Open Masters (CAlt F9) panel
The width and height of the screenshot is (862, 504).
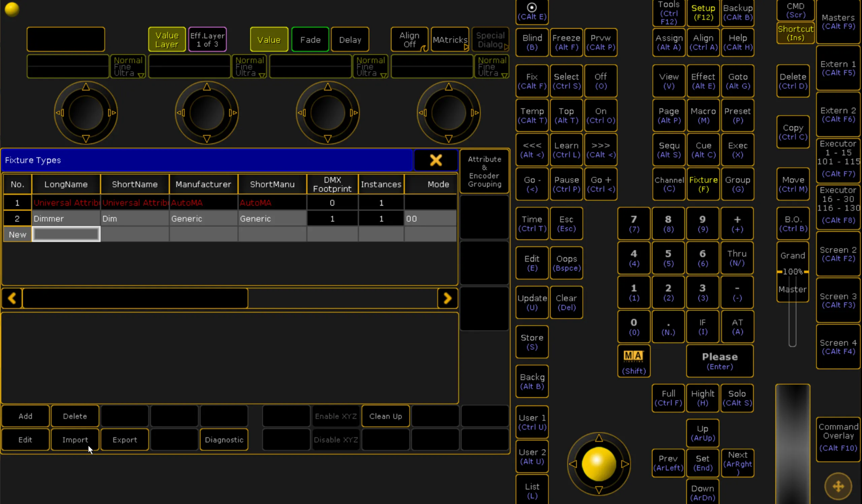(x=838, y=22)
